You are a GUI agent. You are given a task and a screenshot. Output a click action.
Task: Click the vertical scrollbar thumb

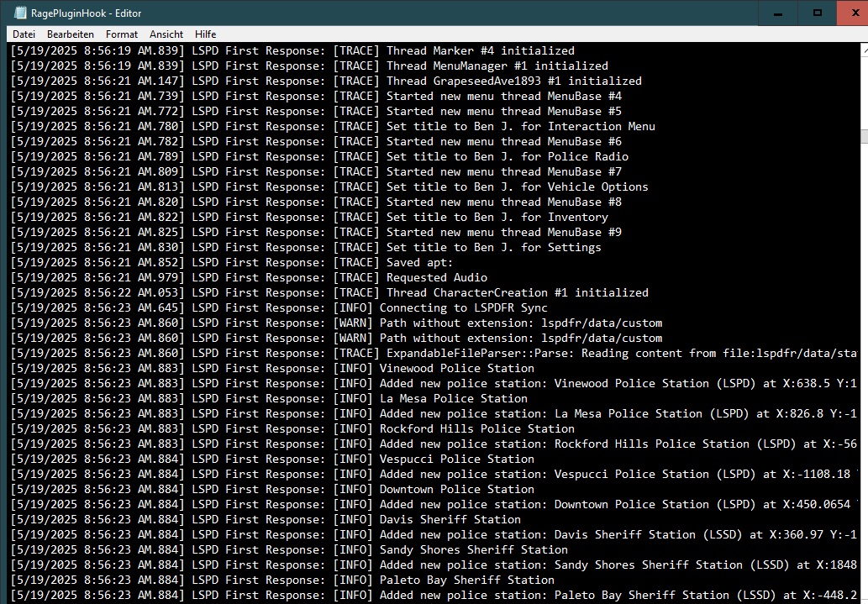pos(865,136)
